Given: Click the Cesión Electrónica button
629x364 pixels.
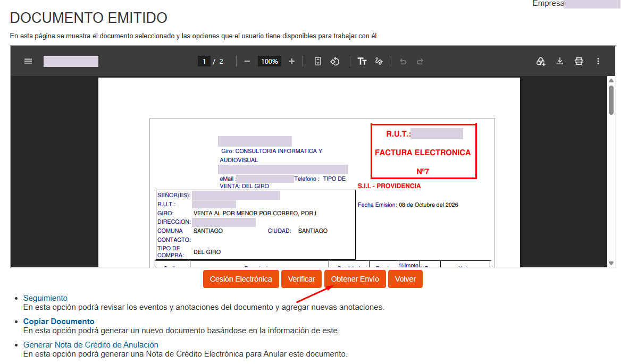Looking at the screenshot, I should (241, 279).
